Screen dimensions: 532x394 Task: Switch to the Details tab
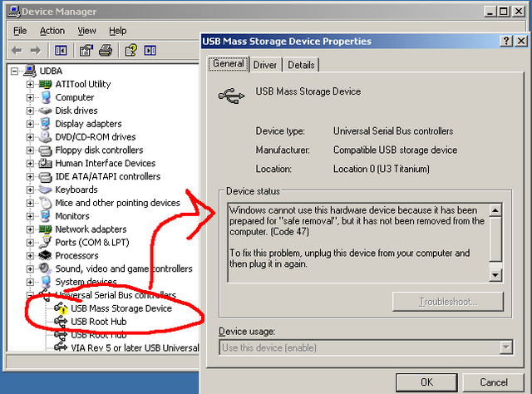tap(301, 65)
